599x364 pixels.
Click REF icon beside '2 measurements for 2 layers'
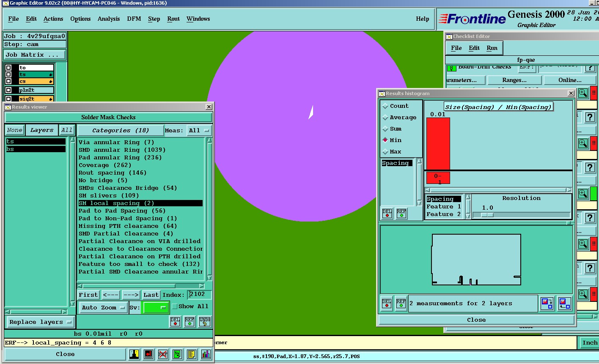point(401,304)
